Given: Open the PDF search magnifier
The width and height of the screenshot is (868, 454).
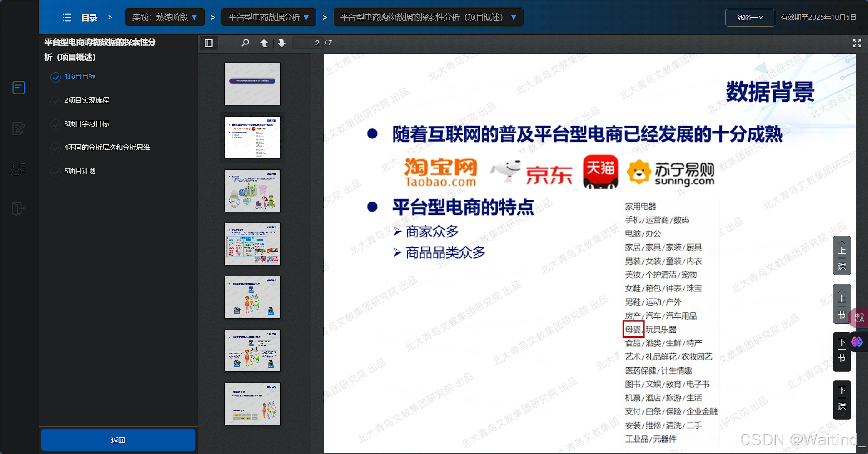Looking at the screenshot, I should 245,43.
